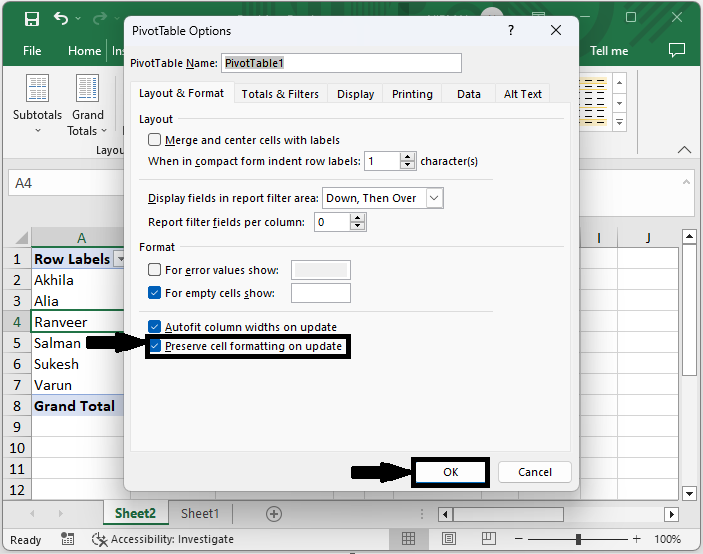The height and width of the screenshot is (554, 703).
Task: Click the Undo arrow icon
Action: 61,18
